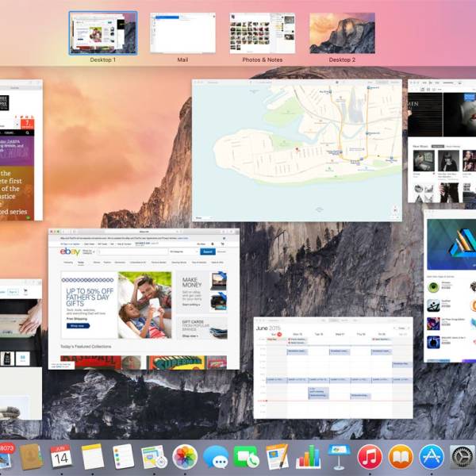Open Pages from the Dock
476x476 pixels.
tap(277, 457)
